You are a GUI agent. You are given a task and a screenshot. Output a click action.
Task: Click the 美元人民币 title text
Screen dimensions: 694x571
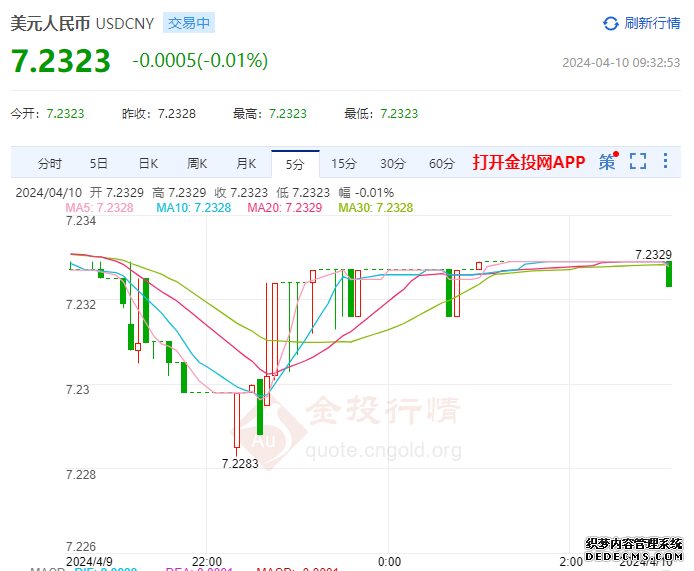(50, 23)
